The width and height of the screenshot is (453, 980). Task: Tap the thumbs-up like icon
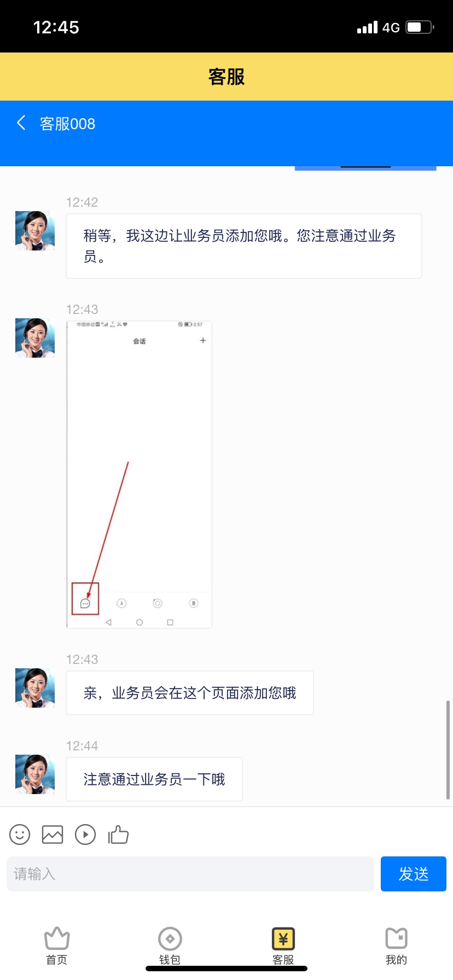pyautogui.click(x=118, y=835)
